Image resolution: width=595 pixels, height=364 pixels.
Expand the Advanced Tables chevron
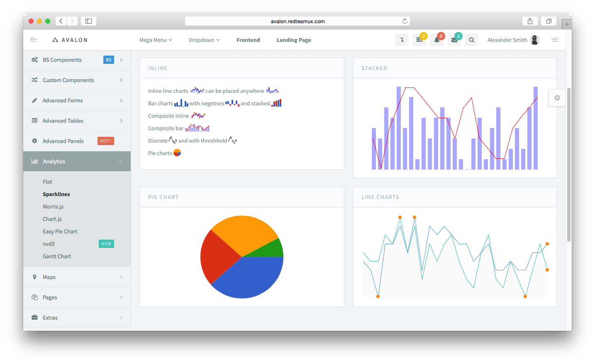(121, 121)
